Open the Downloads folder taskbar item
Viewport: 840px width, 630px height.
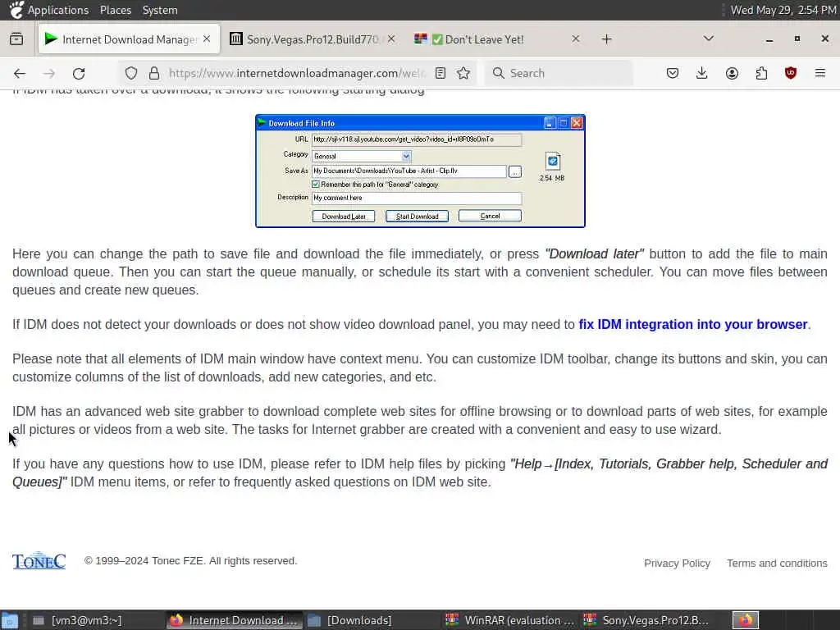(372, 620)
